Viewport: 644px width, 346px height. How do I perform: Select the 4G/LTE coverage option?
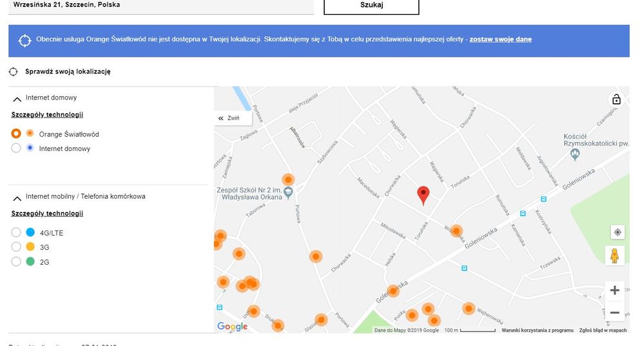17,232
